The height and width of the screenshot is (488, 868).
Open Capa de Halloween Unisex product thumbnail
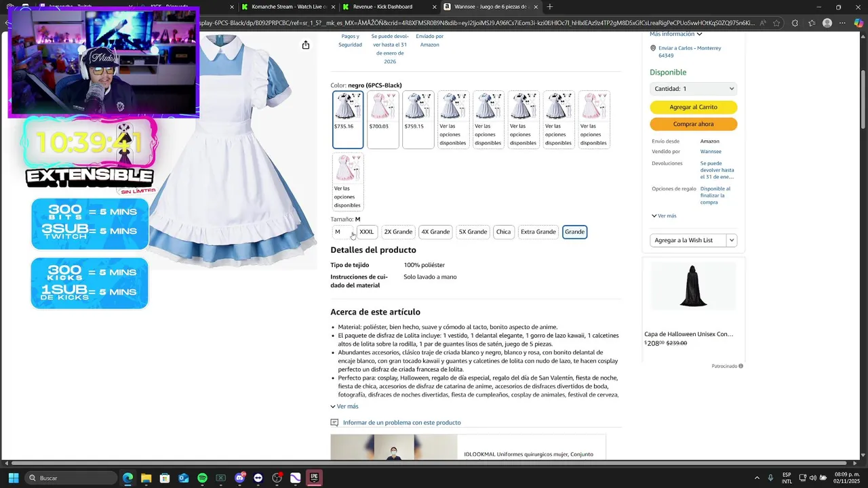693,286
